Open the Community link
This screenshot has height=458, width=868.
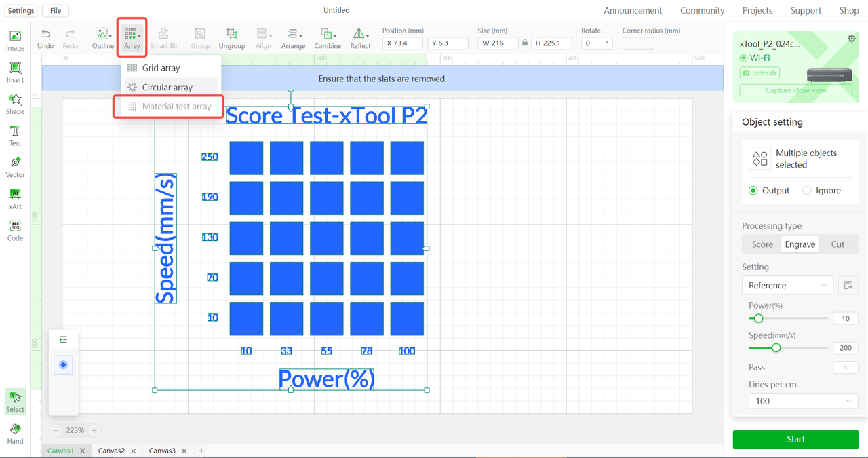tap(703, 11)
